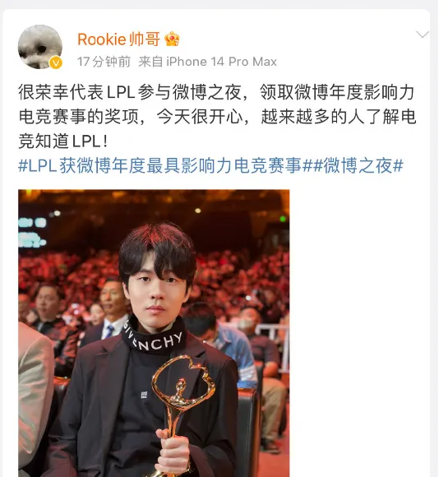Open the attached photo full size

click(154, 333)
